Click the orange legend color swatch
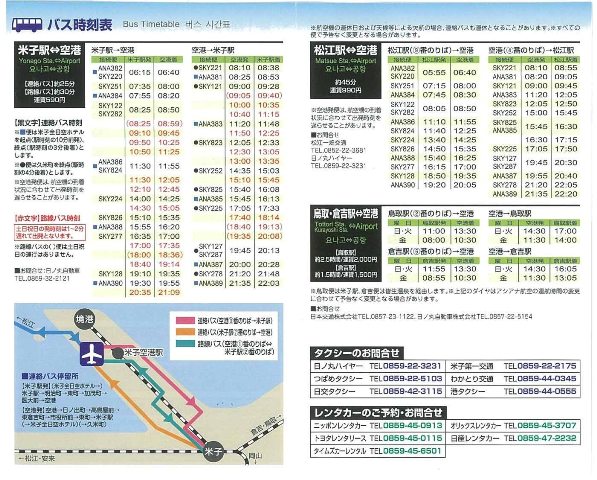The height and width of the screenshot is (480, 597). [185, 332]
